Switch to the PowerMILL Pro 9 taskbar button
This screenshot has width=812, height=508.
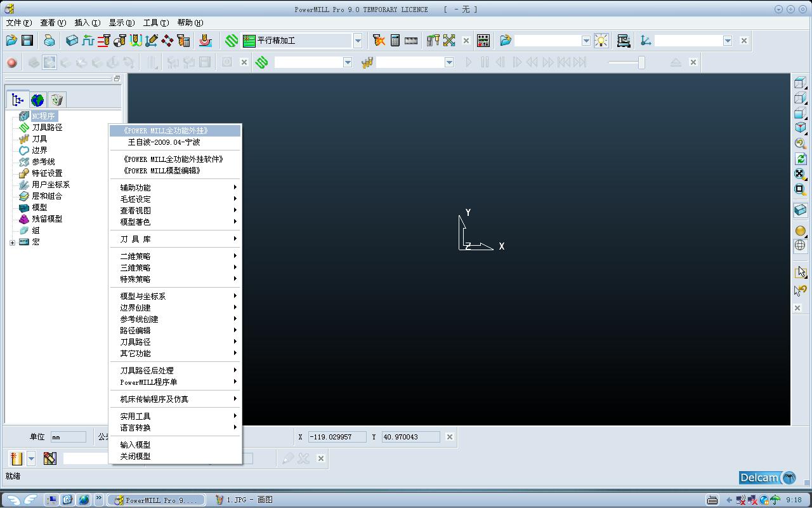click(x=156, y=500)
